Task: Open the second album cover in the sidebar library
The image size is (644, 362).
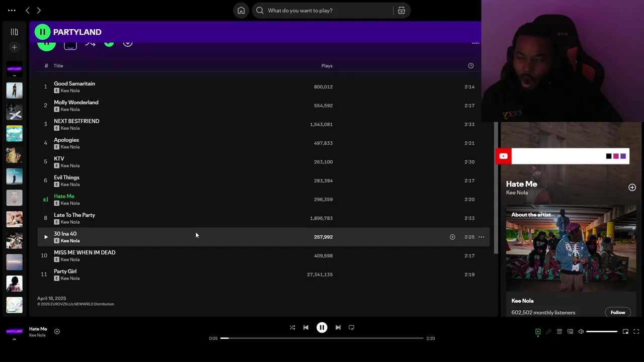Action: pos(14,90)
